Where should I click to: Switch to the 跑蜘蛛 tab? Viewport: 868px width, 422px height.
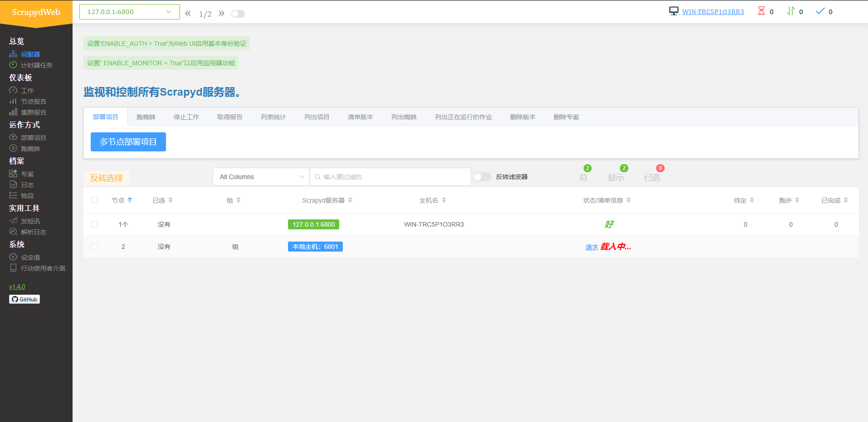click(146, 117)
